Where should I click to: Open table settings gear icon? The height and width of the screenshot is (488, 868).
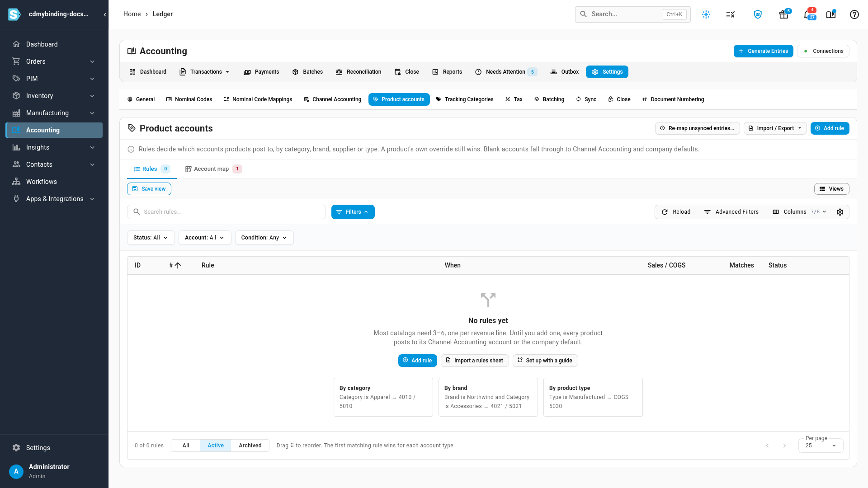click(840, 212)
